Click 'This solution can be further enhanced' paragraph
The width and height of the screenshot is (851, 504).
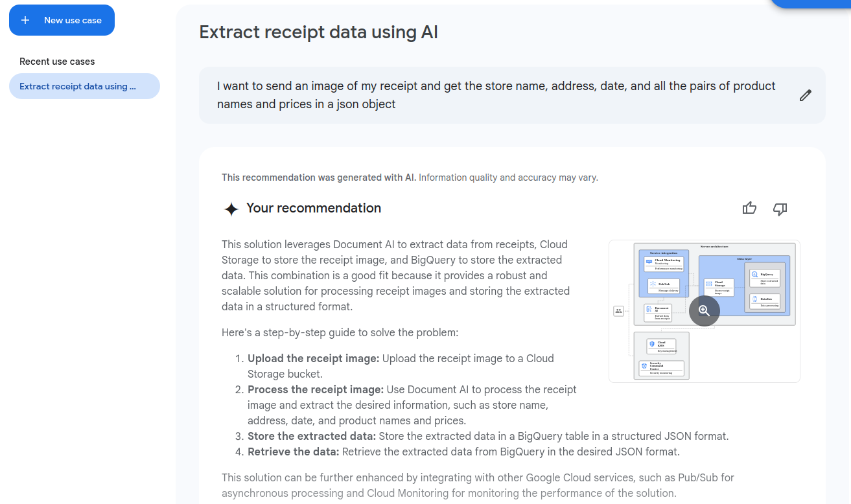point(478,485)
